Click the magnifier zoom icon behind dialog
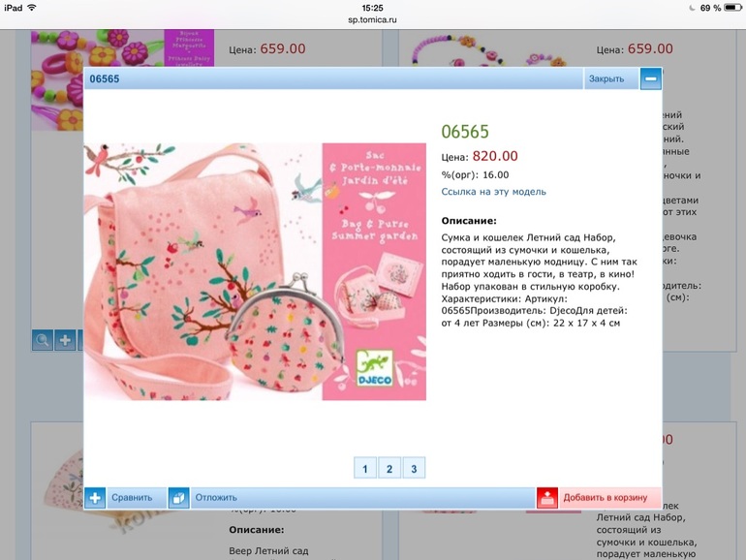 click(43, 341)
